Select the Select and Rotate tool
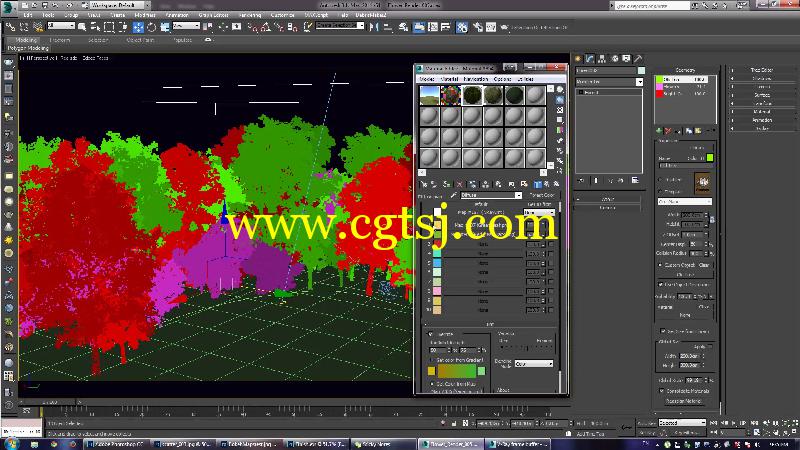The width and height of the screenshot is (800, 450). tap(152, 27)
